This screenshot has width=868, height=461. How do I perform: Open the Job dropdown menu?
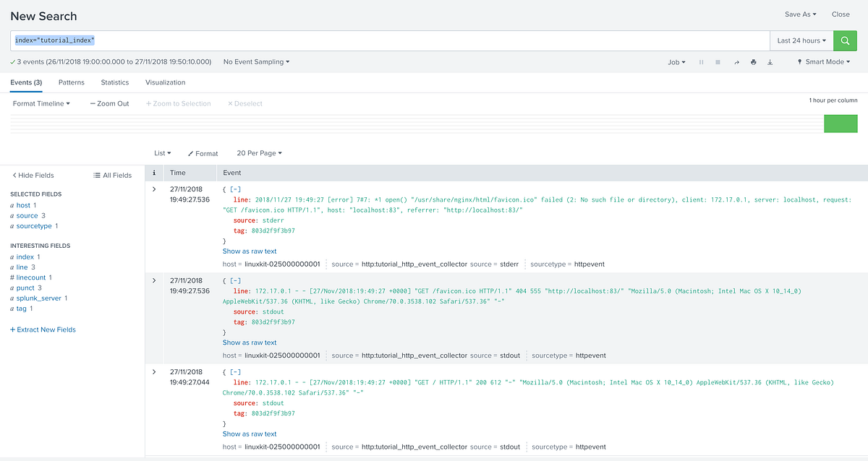676,62
